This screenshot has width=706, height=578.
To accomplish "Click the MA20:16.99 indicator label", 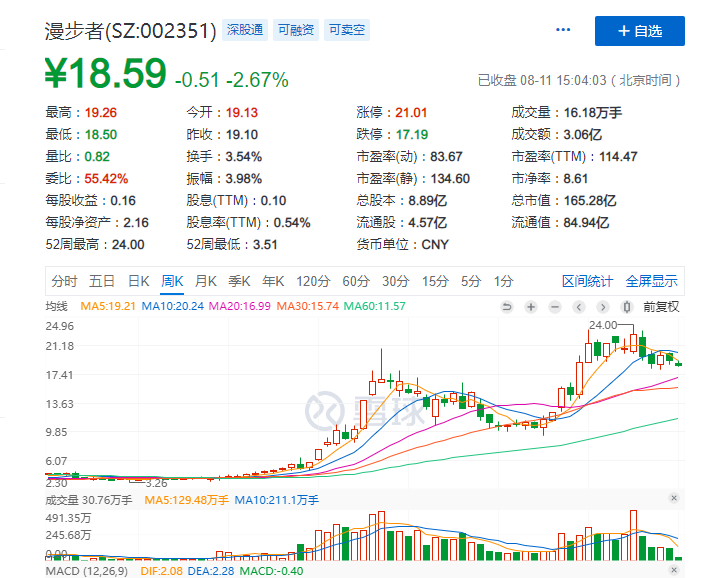I will tap(240, 306).
